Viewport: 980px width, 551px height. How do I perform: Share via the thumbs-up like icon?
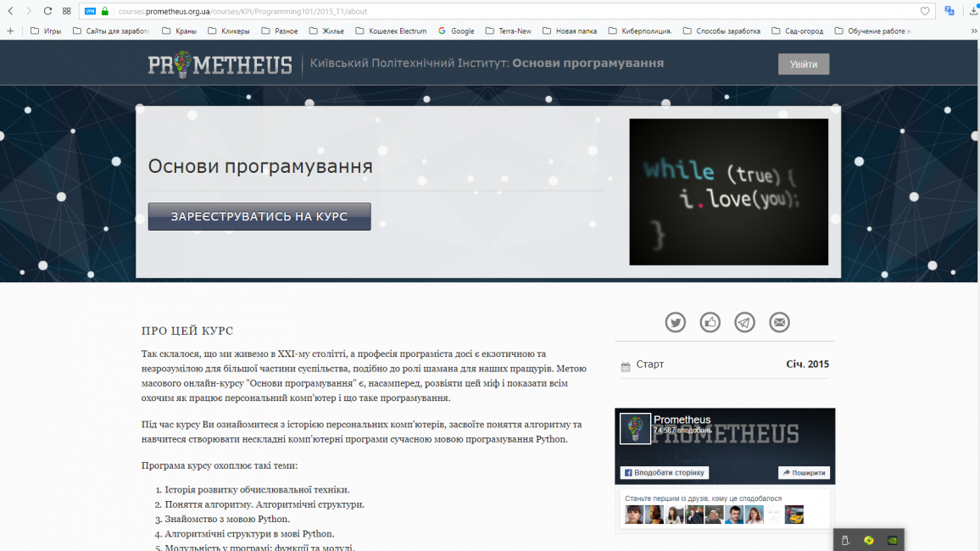click(710, 322)
